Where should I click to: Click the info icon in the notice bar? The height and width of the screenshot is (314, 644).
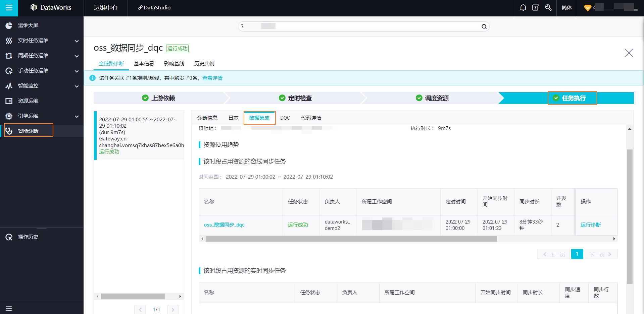(x=92, y=78)
